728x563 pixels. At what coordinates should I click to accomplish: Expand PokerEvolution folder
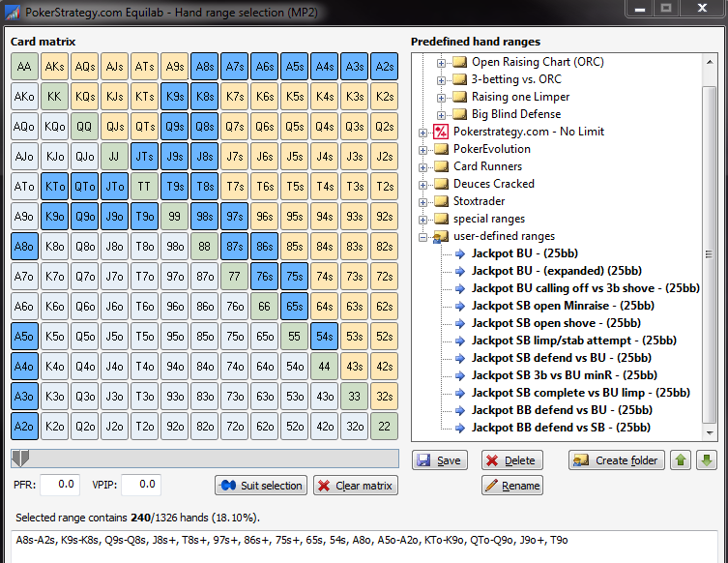pyautogui.click(x=422, y=150)
